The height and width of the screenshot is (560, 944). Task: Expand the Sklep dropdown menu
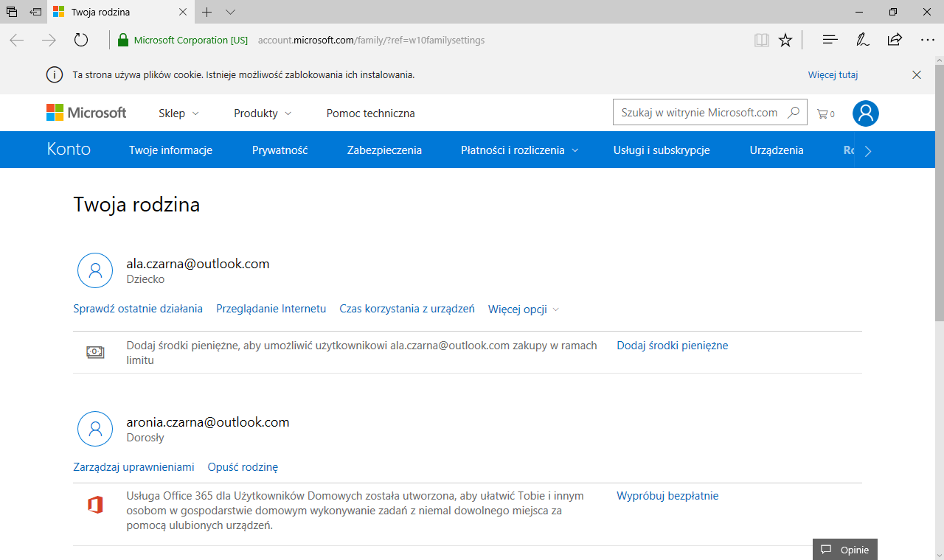[x=178, y=113]
